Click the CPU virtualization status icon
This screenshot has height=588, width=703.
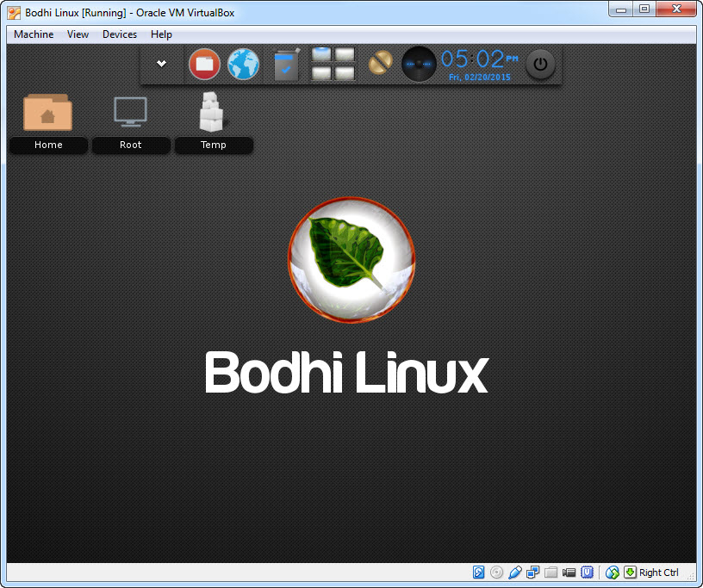pos(587,573)
